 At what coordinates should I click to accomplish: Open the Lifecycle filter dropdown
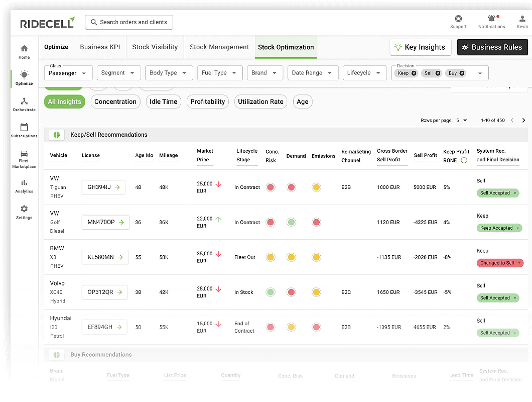point(365,73)
